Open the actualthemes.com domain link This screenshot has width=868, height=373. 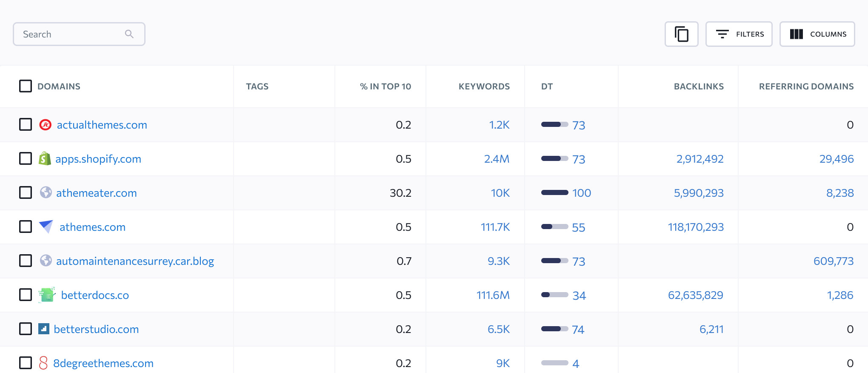(102, 125)
